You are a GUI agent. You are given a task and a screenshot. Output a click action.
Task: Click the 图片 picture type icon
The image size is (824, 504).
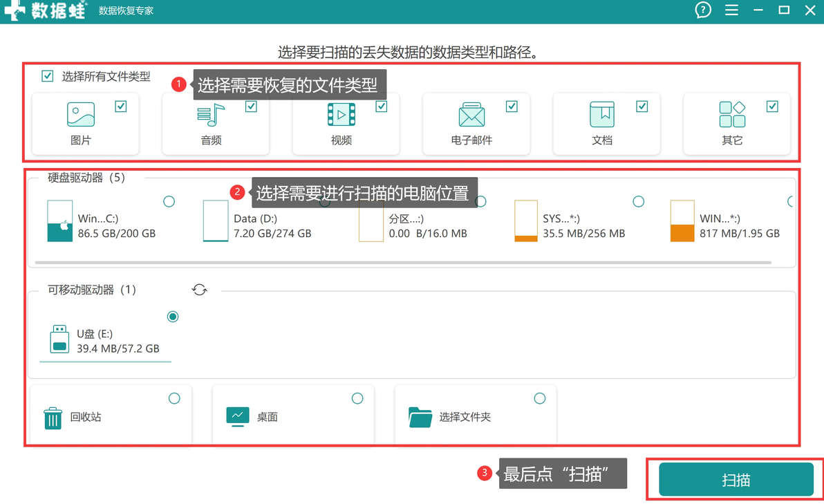pyautogui.click(x=80, y=115)
